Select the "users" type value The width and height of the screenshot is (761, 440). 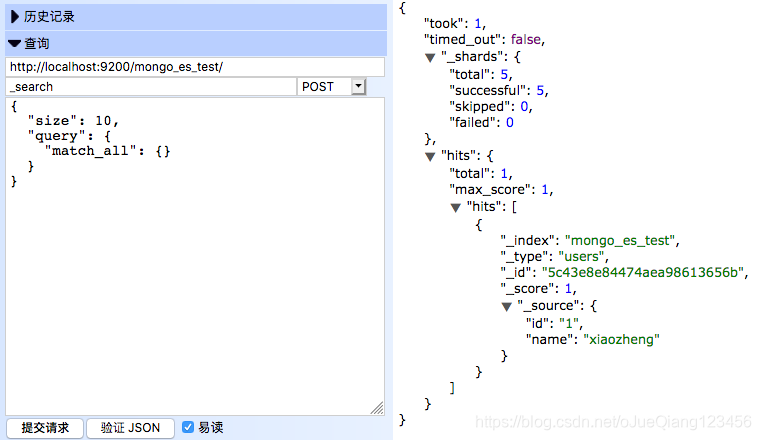pyautogui.click(x=581, y=257)
